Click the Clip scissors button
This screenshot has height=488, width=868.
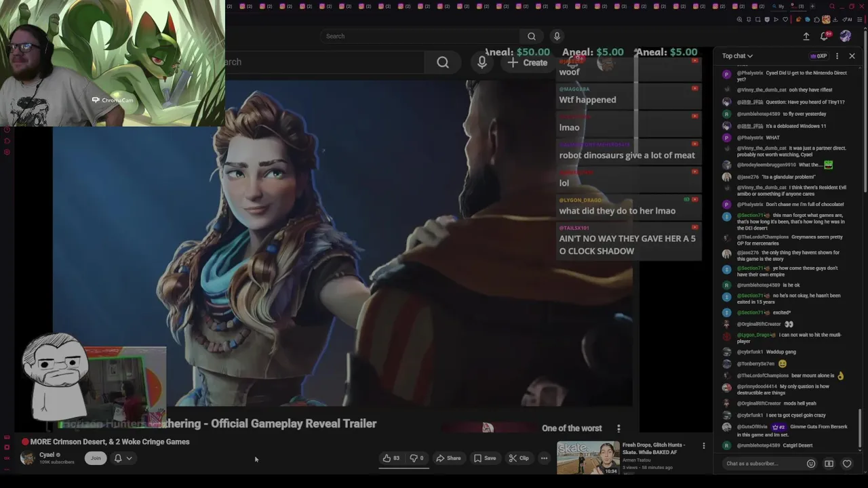[519, 458]
